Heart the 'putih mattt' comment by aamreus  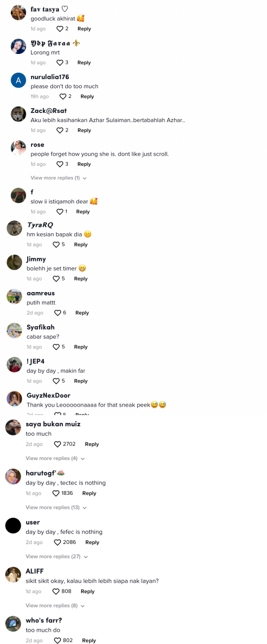57,313
